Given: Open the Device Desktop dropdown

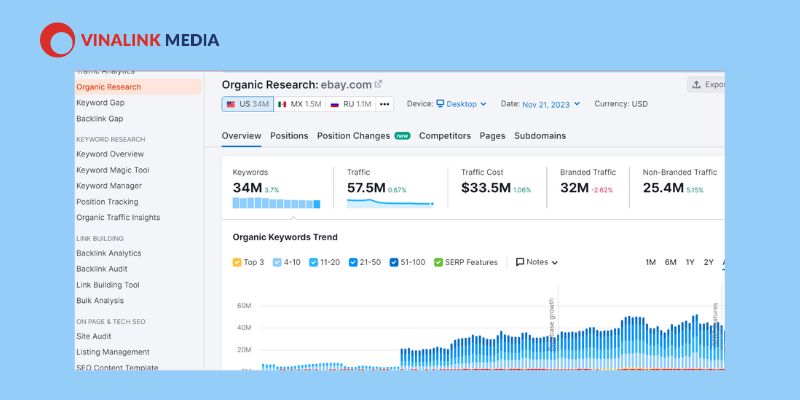Looking at the screenshot, I should point(461,104).
